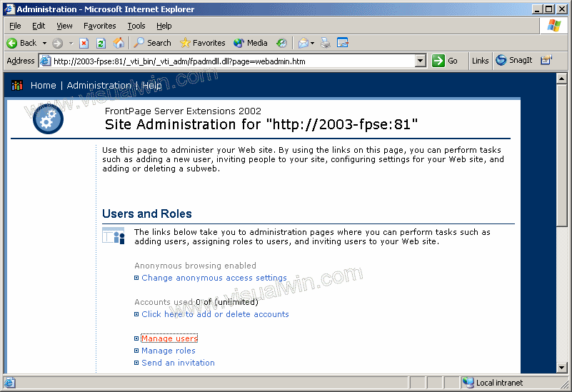The image size is (572, 392).
Task: Open the History toolbar icon
Action: click(282, 43)
